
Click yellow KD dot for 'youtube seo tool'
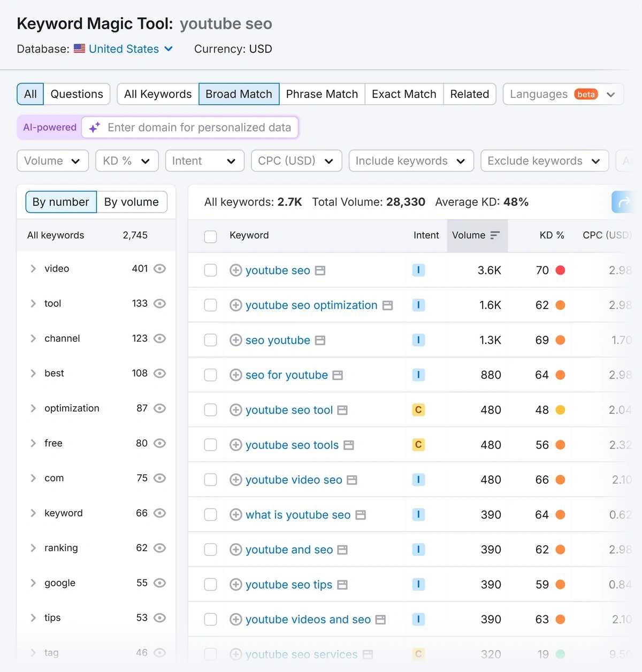pos(561,410)
